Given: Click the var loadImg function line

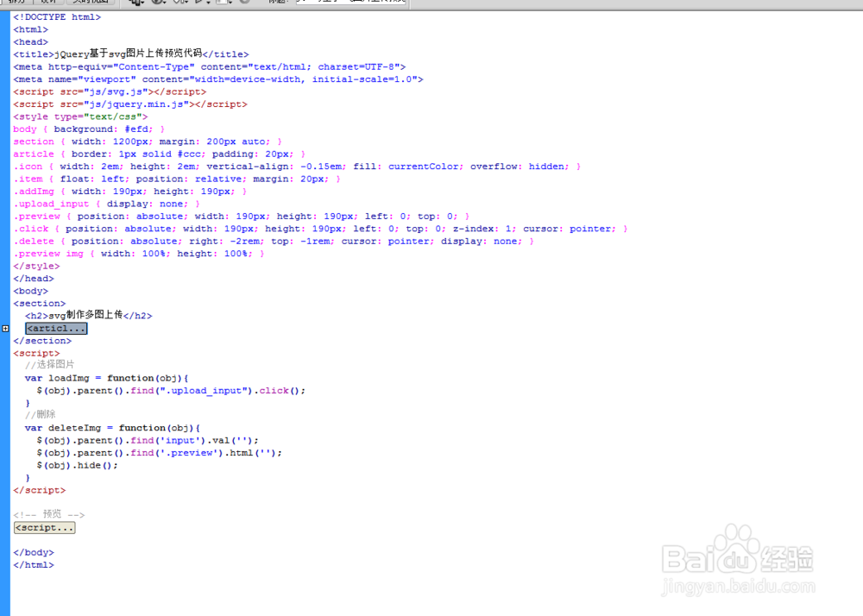Looking at the screenshot, I should click(x=107, y=379).
